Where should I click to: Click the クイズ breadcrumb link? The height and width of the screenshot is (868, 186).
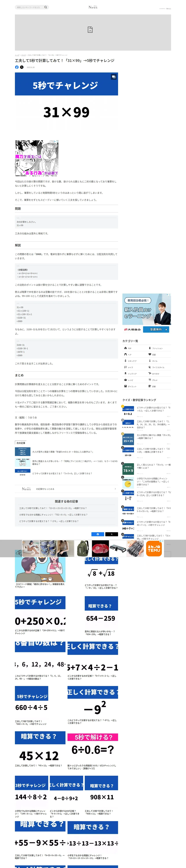(23, 55)
